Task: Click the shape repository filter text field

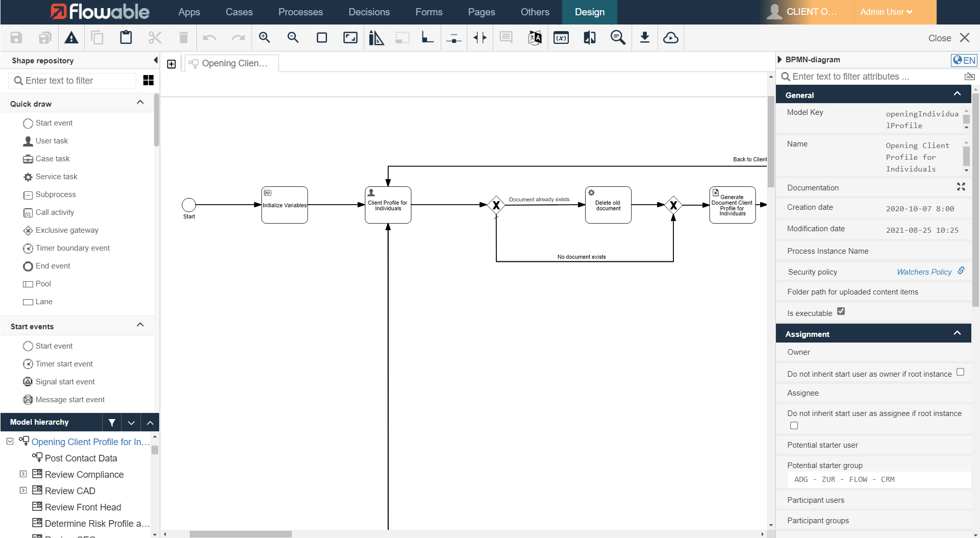Action: tap(72, 81)
